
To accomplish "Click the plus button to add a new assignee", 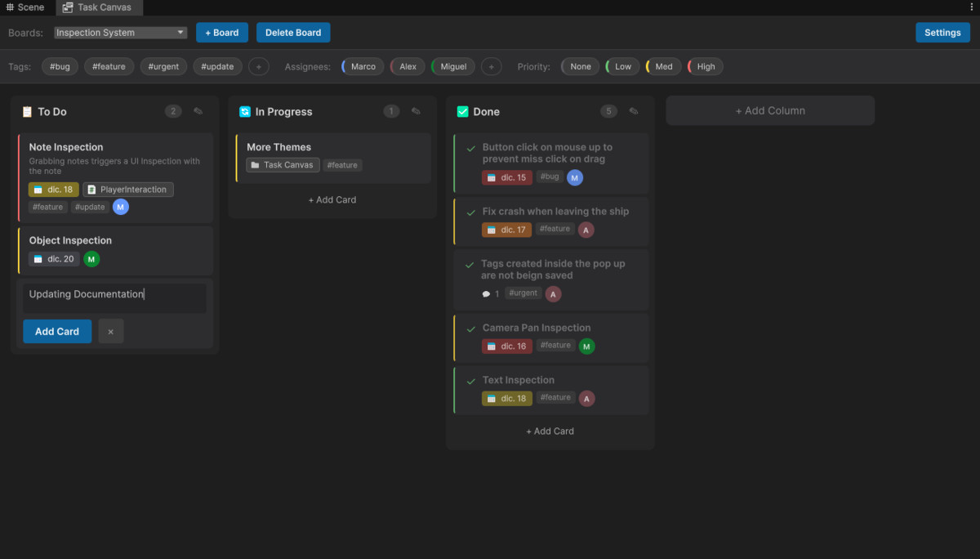I will (491, 66).
